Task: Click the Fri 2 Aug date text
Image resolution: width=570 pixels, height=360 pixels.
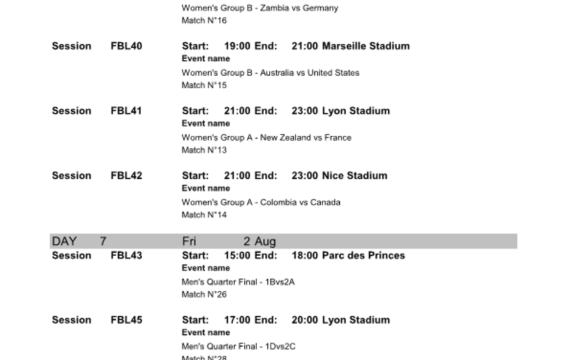Action: click(229, 241)
